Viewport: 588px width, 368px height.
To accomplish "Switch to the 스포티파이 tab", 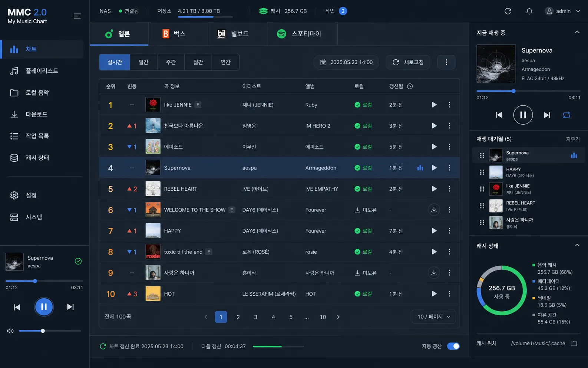I will click(x=302, y=34).
